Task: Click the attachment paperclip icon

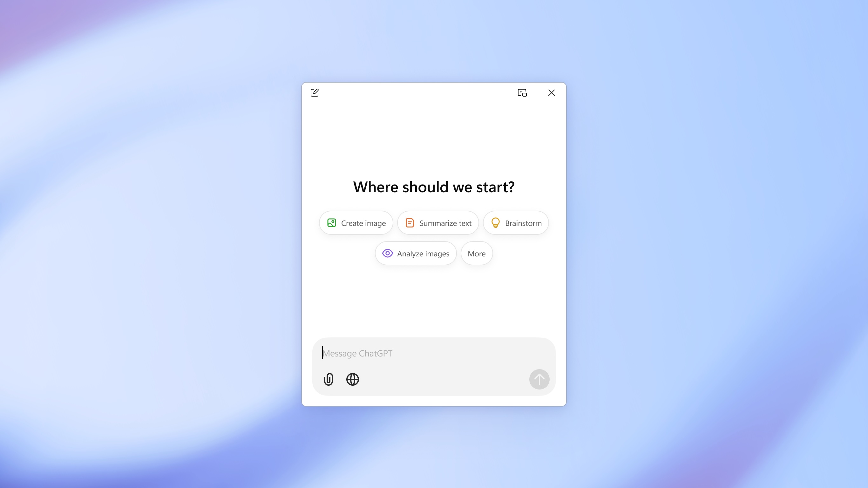Action: [329, 379]
